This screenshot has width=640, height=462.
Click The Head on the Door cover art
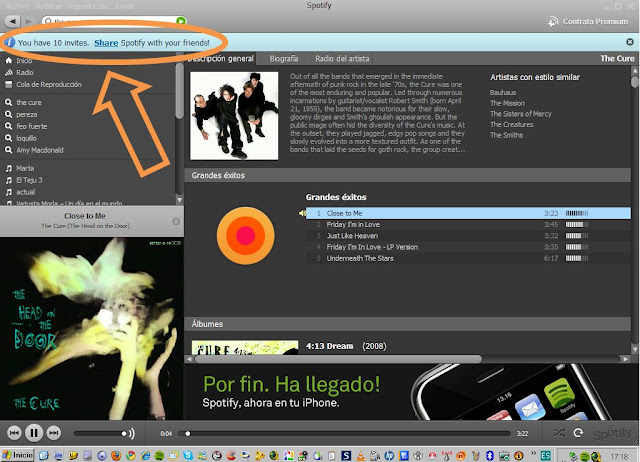point(91,329)
